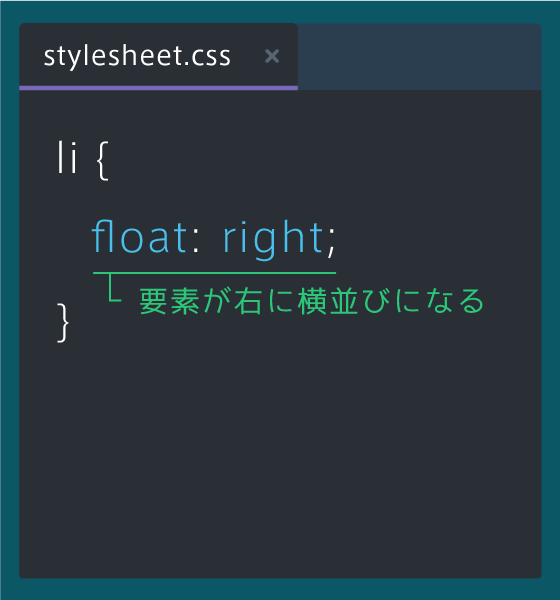Close the stylesheet.css tab
Screen dimensions: 560x600
pos(272,56)
